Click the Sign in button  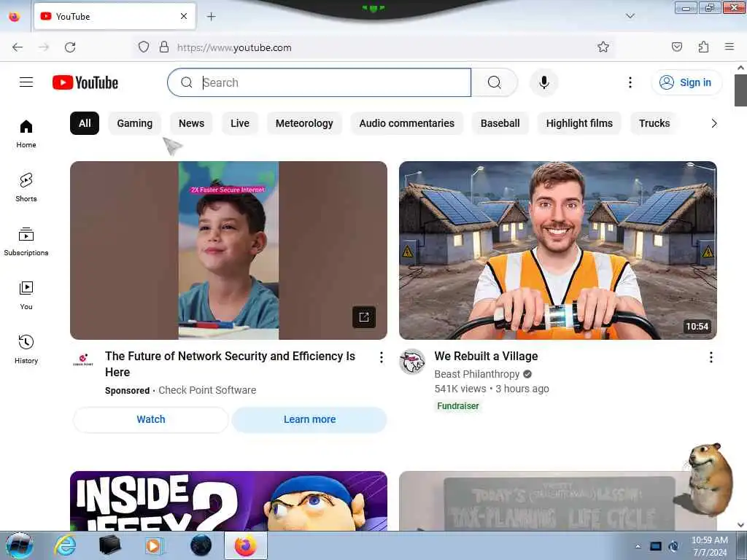[x=686, y=82]
